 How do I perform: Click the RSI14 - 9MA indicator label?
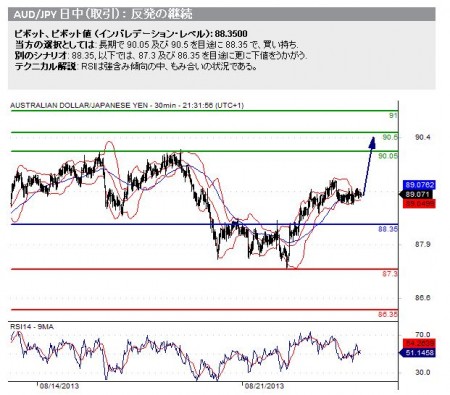tap(32, 327)
